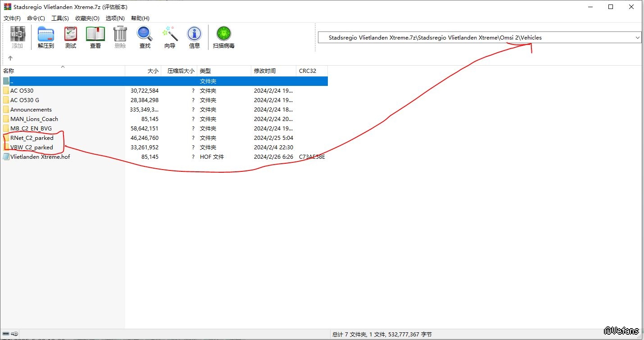
Task: Click the 测试 (Test) toolbar icon
Action: click(71, 37)
